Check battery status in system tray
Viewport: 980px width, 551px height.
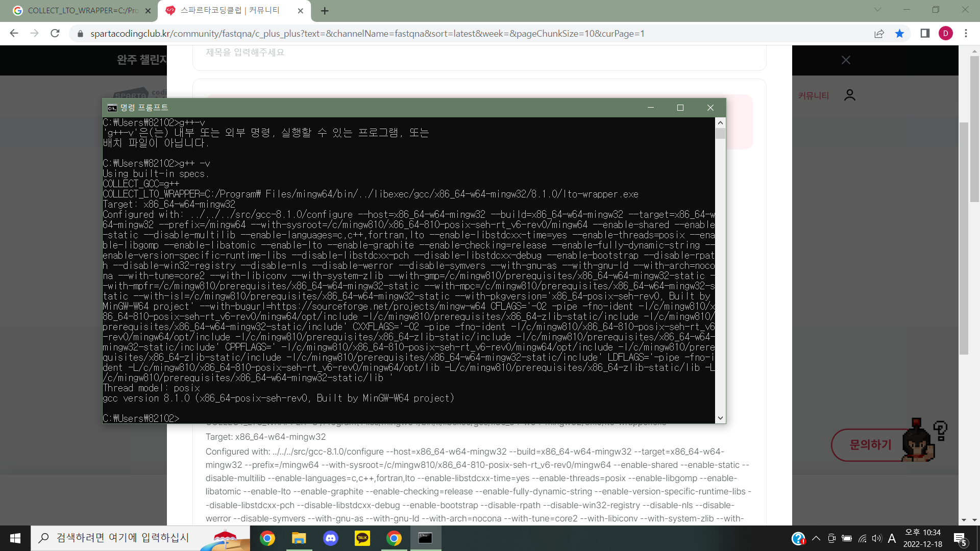click(x=847, y=538)
